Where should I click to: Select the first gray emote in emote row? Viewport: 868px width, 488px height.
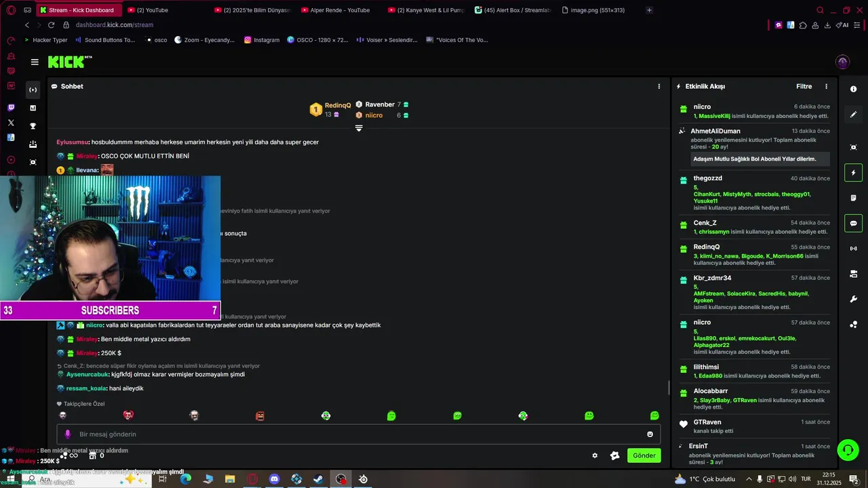(63, 415)
